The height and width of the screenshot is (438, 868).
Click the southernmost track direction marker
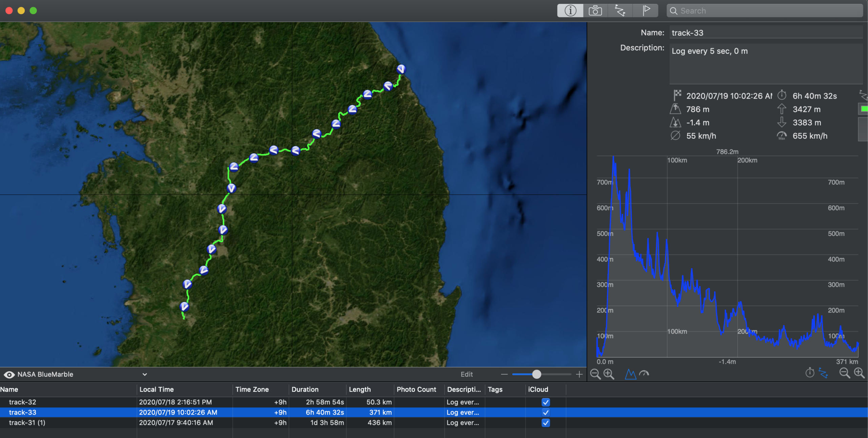[184, 306]
